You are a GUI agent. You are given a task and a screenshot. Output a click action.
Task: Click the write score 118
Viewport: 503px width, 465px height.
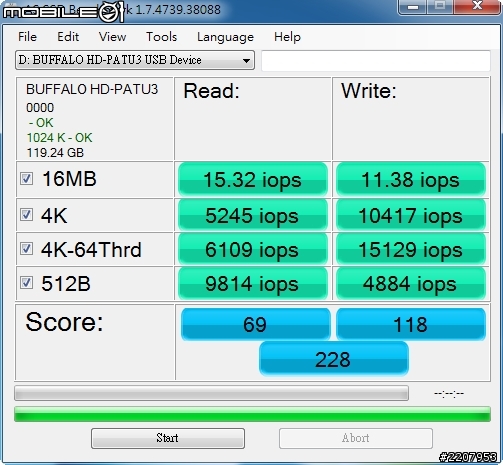pyautogui.click(x=411, y=324)
